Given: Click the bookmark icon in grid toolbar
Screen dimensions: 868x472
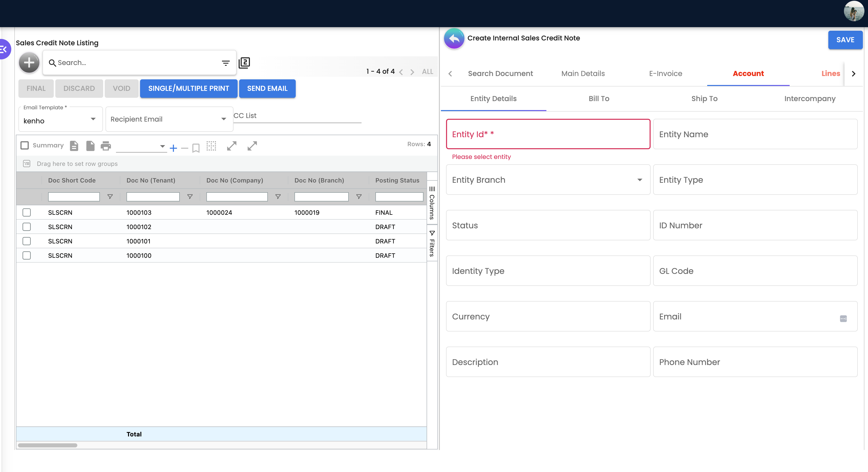Looking at the screenshot, I should (196, 148).
